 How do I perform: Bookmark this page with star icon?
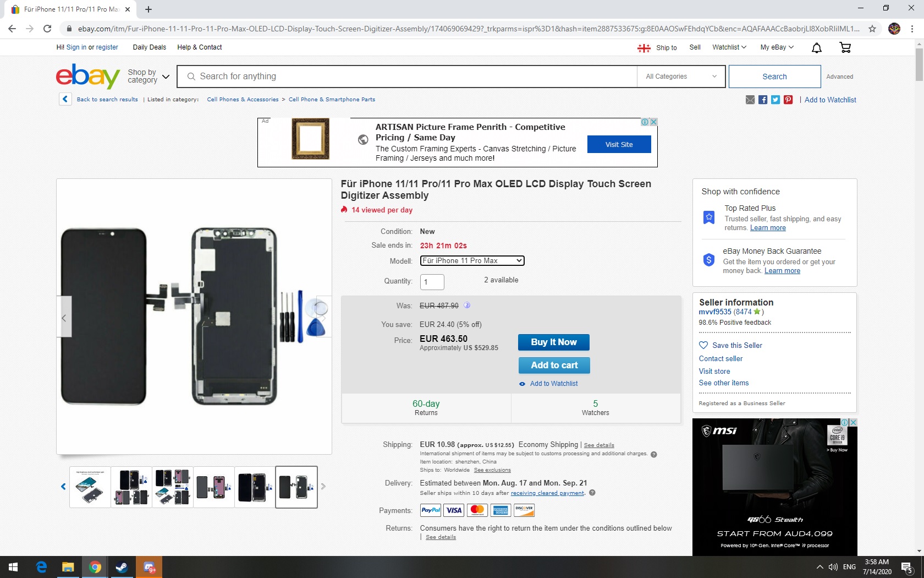click(x=872, y=29)
